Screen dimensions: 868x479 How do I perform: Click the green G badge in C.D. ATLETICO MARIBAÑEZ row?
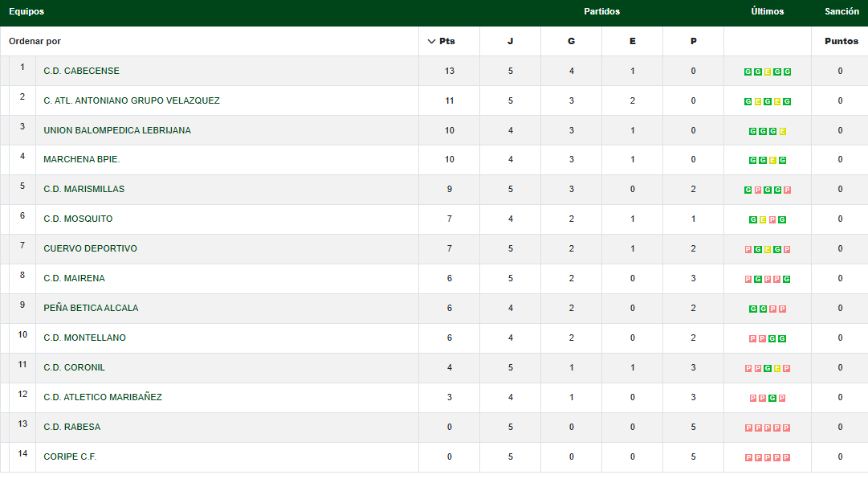772,399
